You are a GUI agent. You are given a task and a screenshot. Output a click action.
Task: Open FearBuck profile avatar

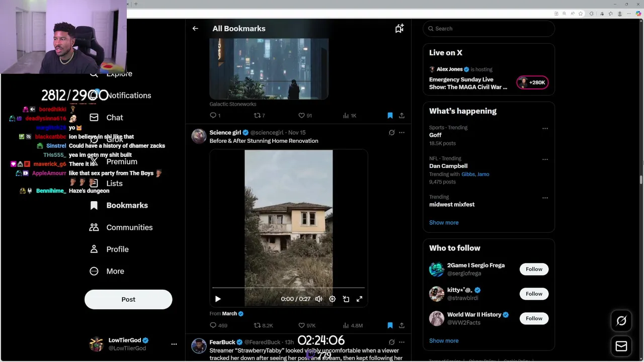199,346
